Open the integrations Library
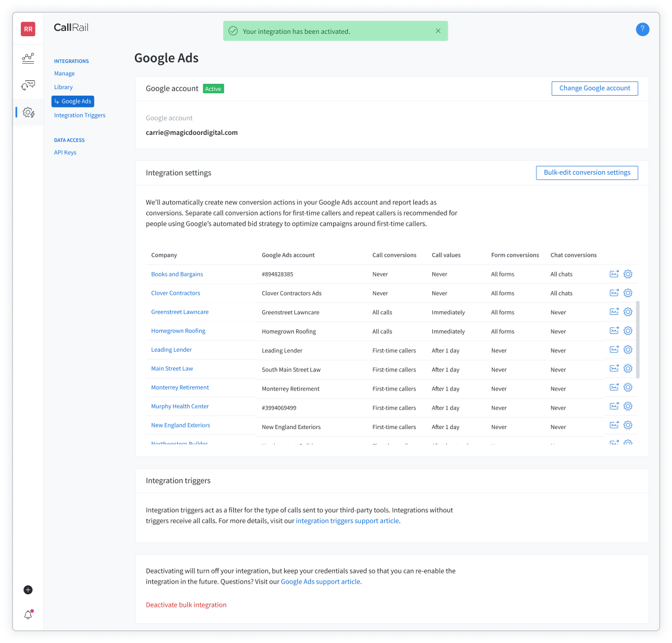The height and width of the screenshot is (643, 672). point(64,87)
